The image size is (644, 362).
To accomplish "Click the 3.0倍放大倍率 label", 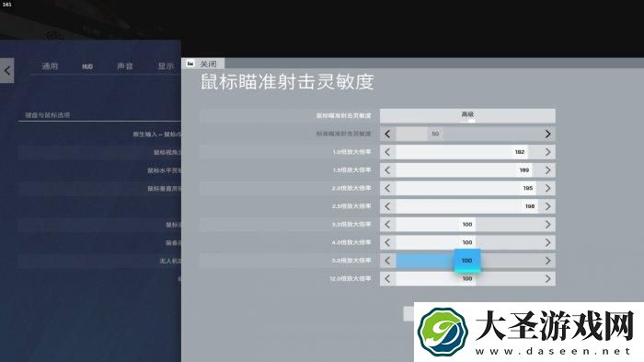I will tap(351, 224).
